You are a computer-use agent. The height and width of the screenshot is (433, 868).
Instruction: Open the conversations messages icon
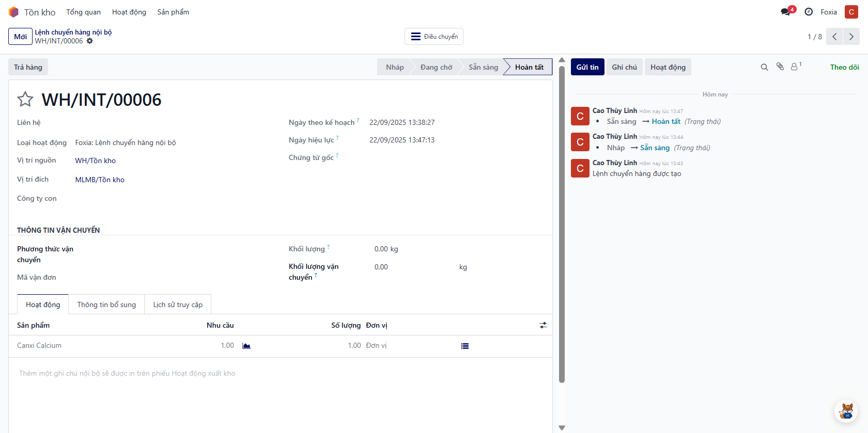[x=786, y=12]
